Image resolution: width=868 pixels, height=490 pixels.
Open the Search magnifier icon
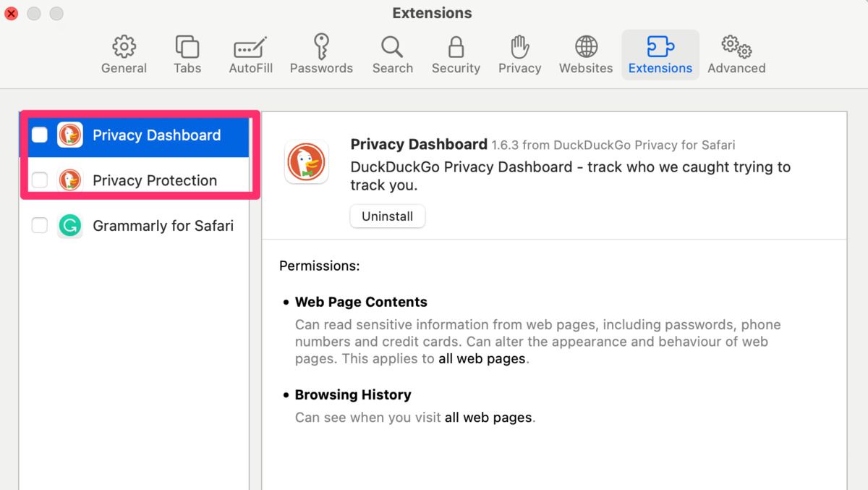[x=392, y=46]
